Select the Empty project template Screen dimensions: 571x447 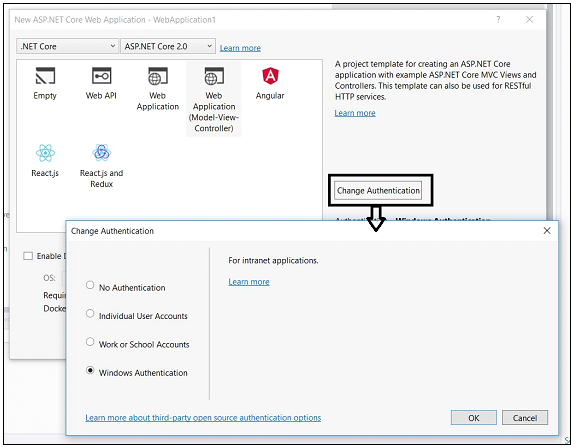point(45,83)
